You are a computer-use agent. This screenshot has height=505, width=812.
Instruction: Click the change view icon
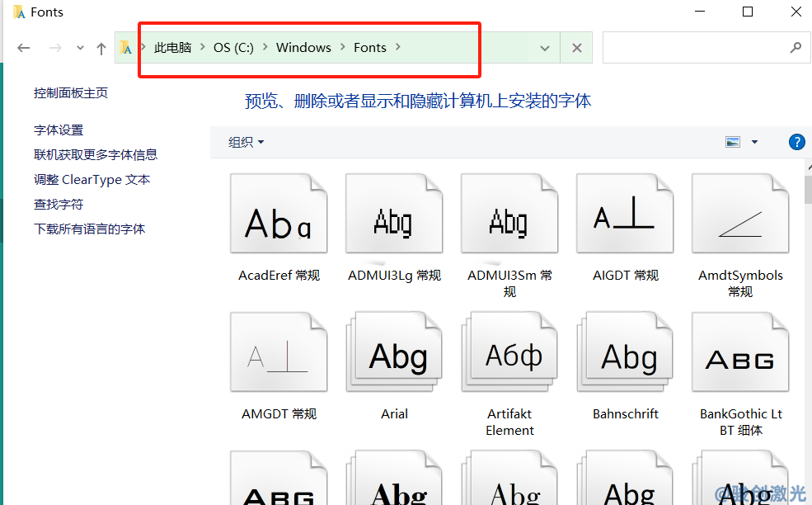pos(732,142)
